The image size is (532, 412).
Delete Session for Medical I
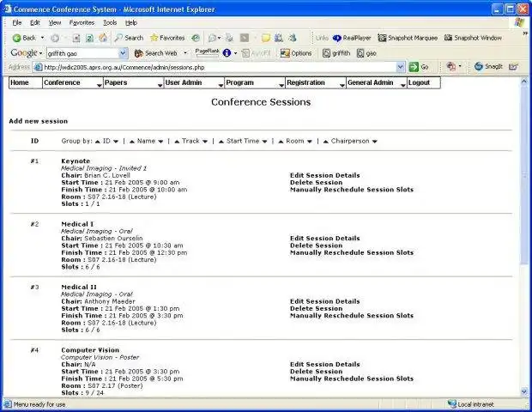pos(317,245)
